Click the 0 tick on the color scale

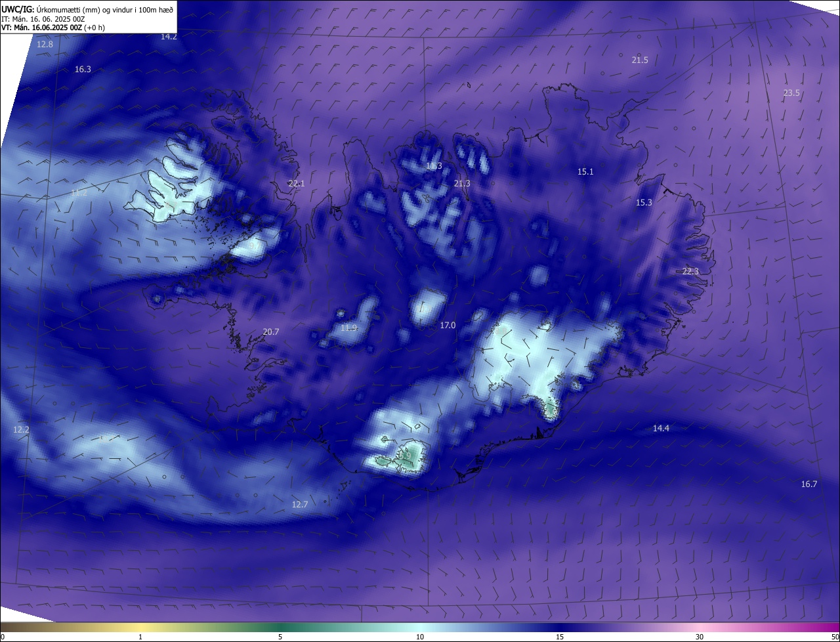pos(3,637)
